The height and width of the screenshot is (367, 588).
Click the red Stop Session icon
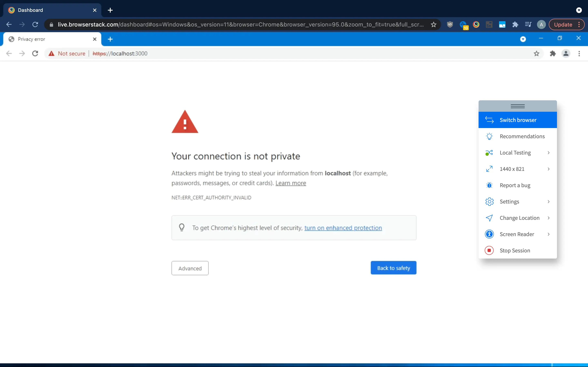(489, 251)
